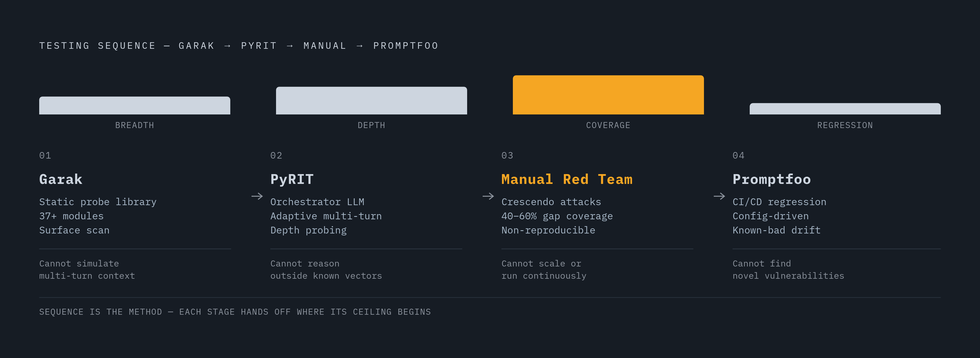Screen dimensions: 980x358
Task: Click the "37+ modules" line
Action: pyautogui.click(x=72, y=216)
